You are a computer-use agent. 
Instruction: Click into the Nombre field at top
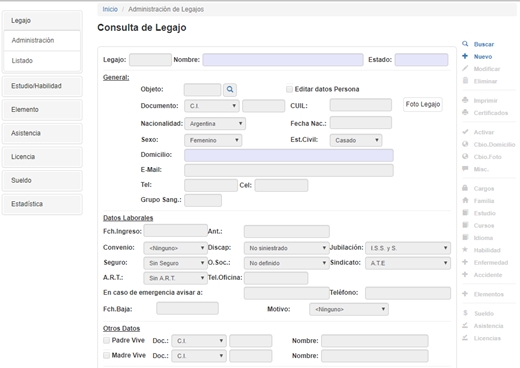click(x=283, y=60)
